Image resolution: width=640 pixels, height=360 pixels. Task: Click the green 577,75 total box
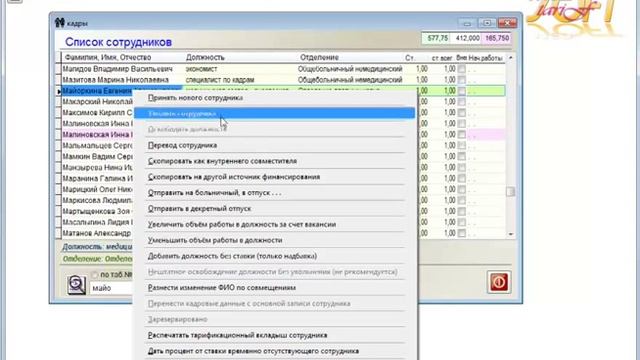436,38
